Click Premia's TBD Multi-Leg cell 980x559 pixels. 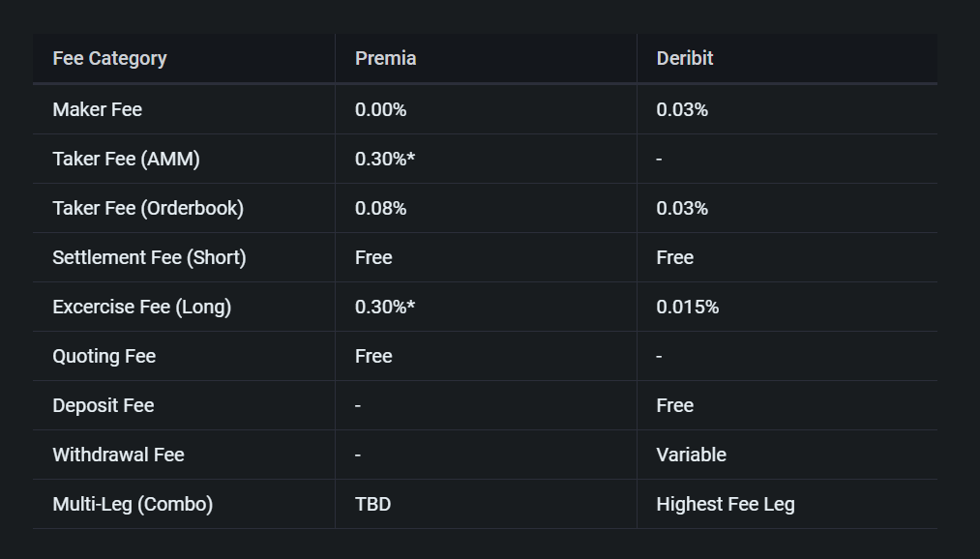click(x=372, y=504)
